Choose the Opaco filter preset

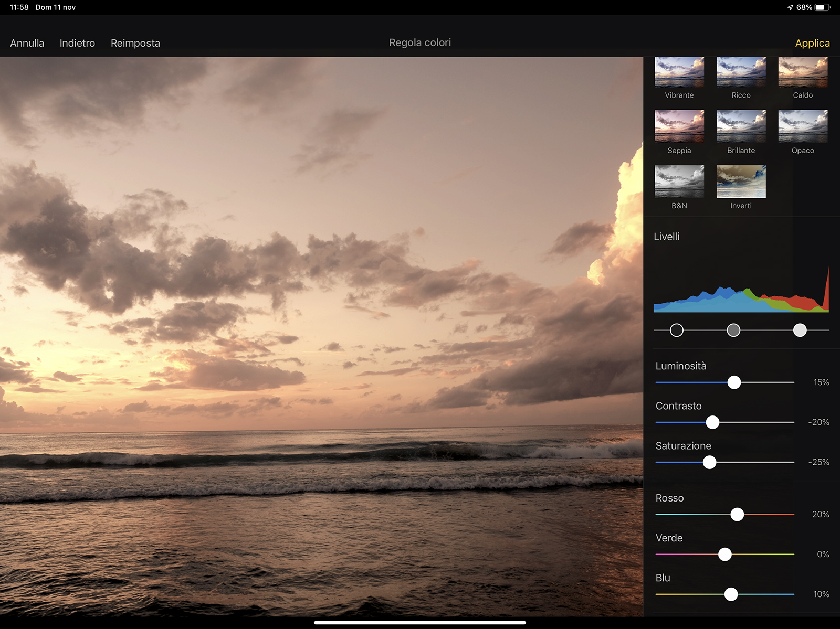point(803,126)
